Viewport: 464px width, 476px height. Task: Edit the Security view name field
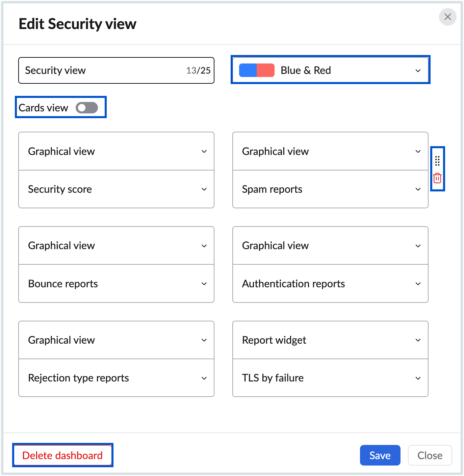coord(116,70)
